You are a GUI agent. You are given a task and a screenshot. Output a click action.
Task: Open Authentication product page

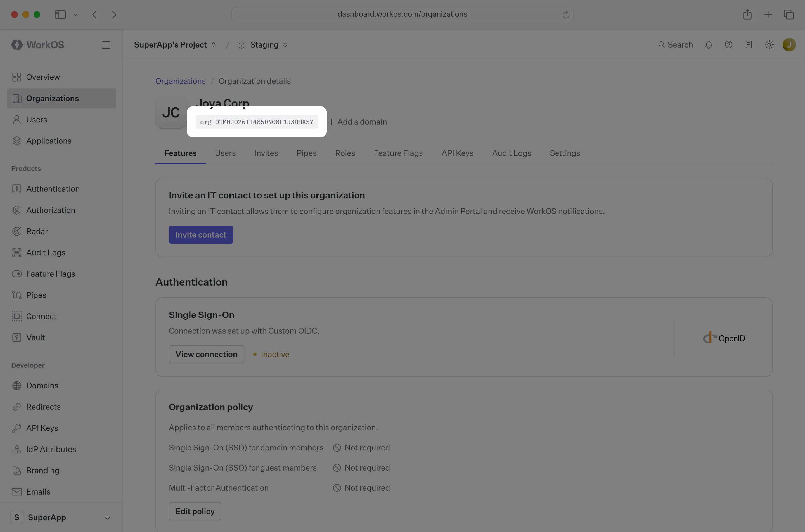[x=61, y=189]
